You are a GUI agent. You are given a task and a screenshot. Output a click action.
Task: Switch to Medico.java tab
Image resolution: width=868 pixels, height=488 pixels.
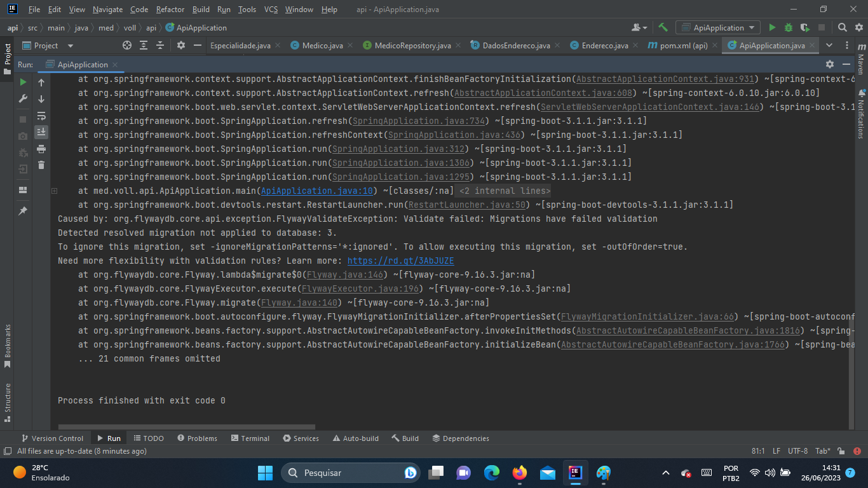coord(322,45)
